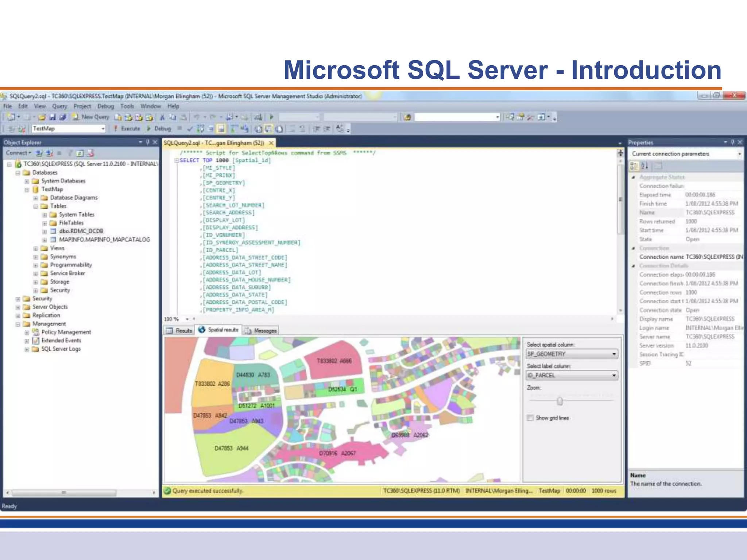Toggle Properties panel auto-hide pin

(x=732, y=142)
